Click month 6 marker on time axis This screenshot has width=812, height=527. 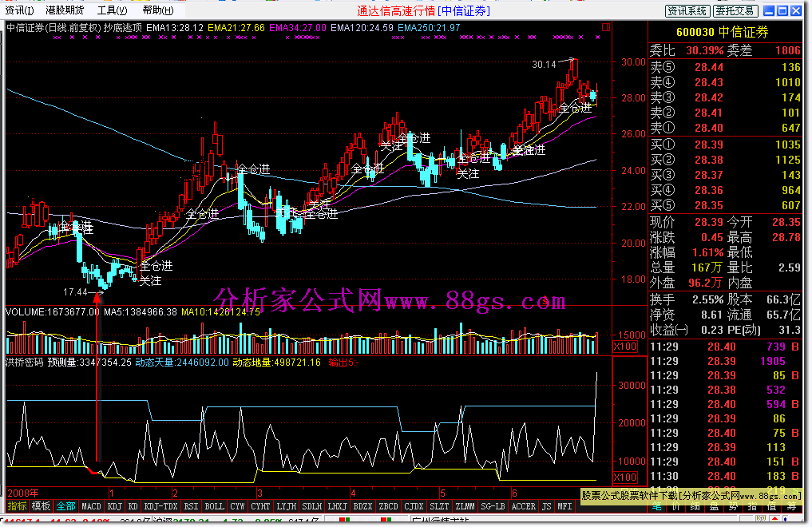[514, 493]
